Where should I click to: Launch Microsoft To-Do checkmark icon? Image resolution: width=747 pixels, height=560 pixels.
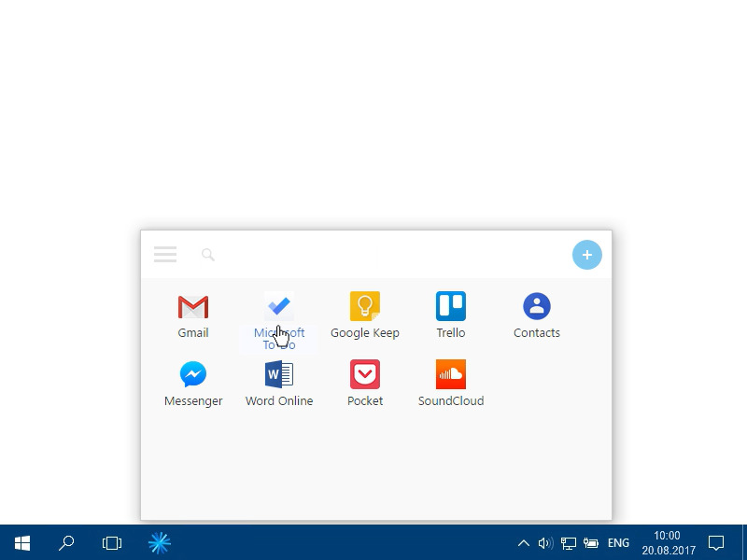click(279, 306)
